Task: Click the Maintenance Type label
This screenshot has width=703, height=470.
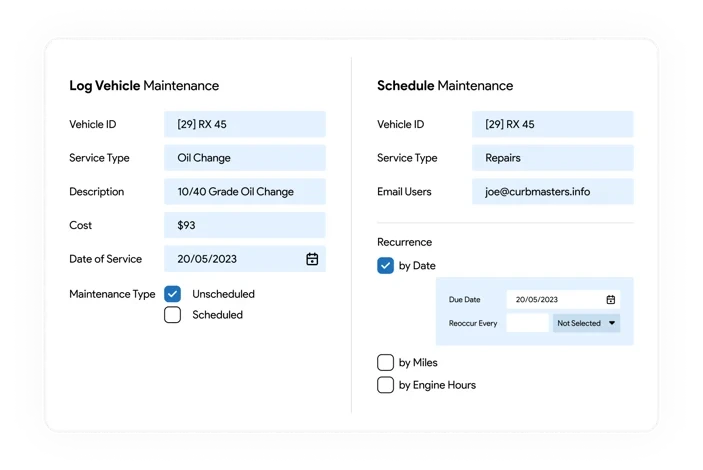Action: tap(112, 294)
